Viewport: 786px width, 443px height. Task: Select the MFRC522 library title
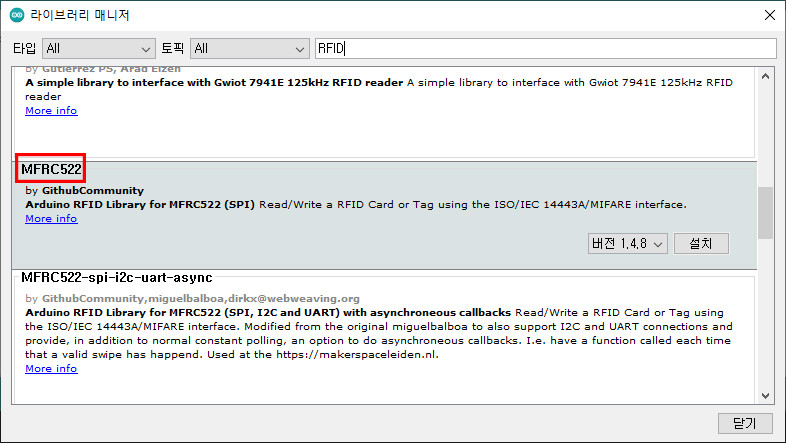(52, 170)
